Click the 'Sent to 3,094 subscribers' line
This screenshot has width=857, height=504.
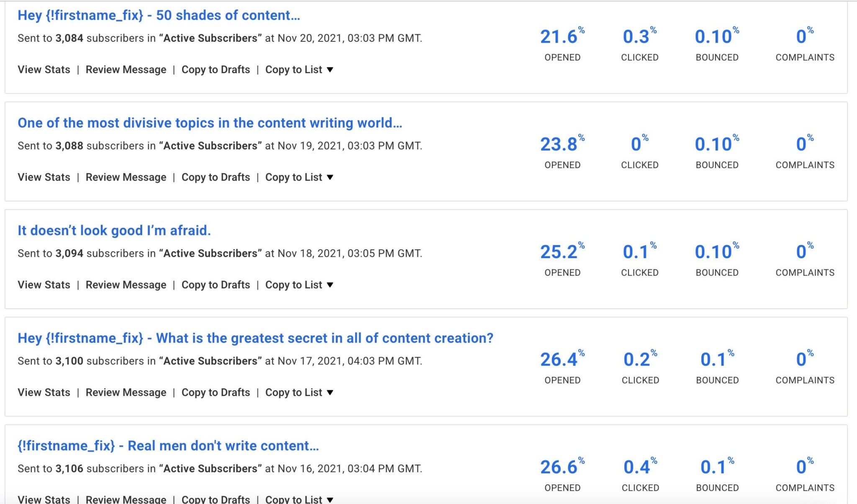220,253
